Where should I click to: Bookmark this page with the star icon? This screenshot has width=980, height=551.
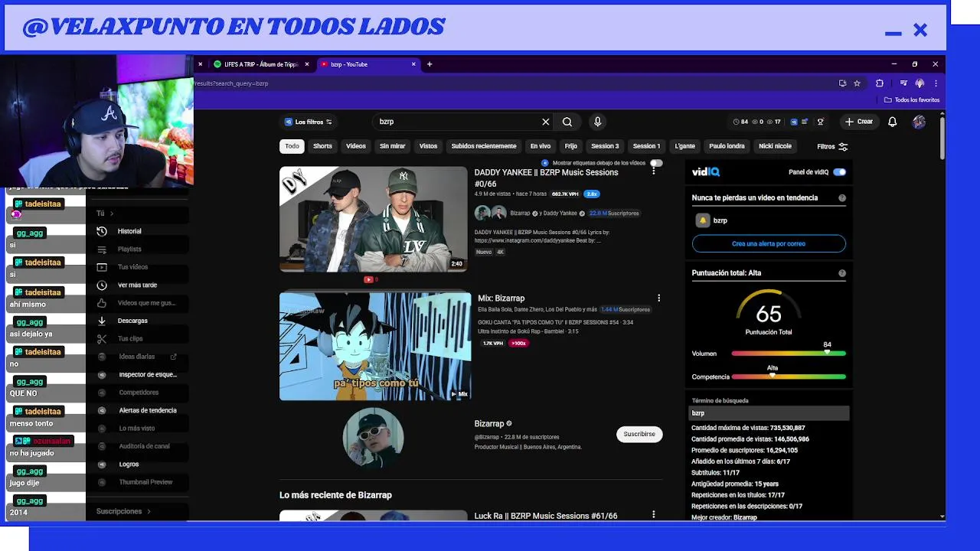click(857, 83)
